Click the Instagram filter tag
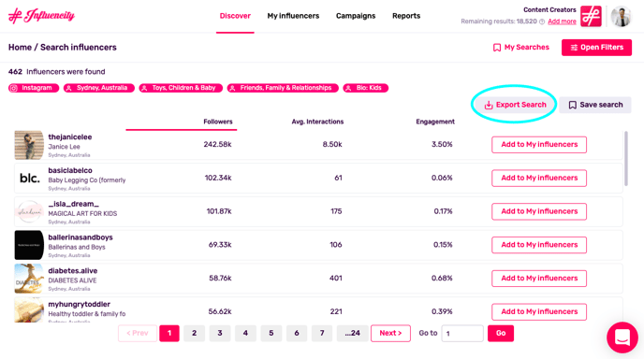This screenshot has height=359, width=644. click(34, 88)
